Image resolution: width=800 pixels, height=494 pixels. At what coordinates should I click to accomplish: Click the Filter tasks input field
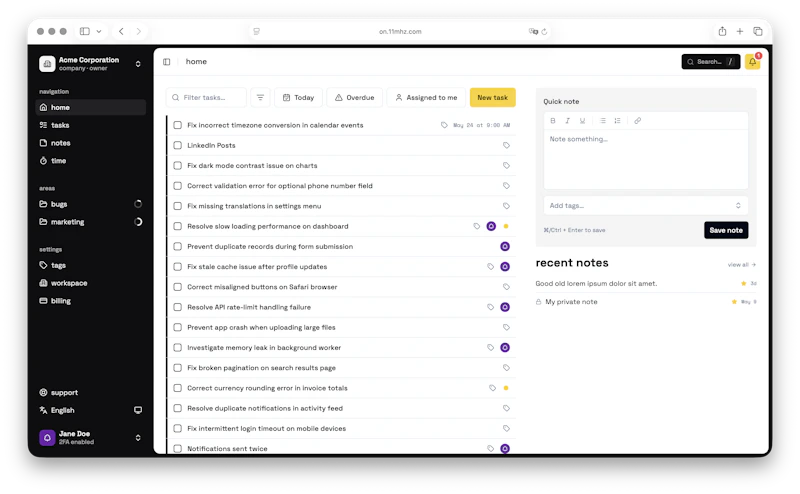(x=206, y=97)
